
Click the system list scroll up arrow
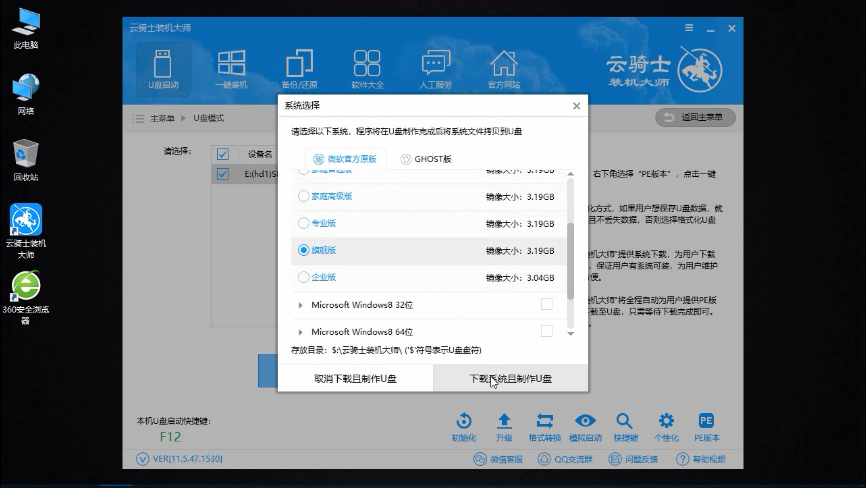(x=571, y=174)
